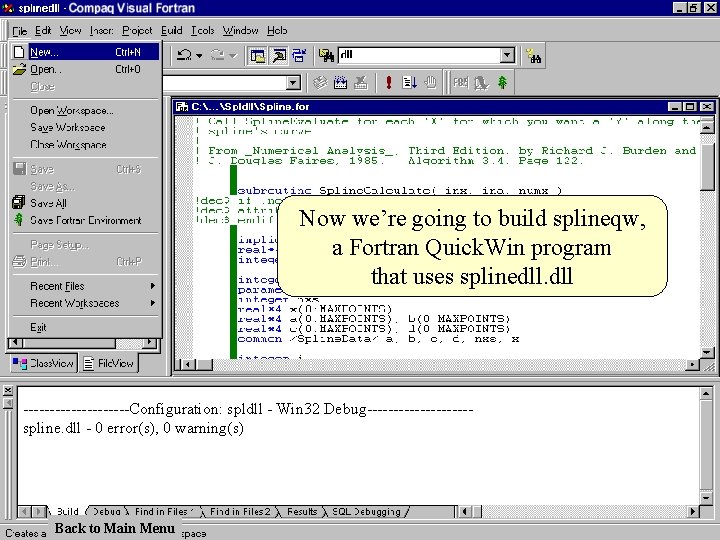Image resolution: width=720 pixels, height=540 pixels.
Task: Switch to the FileView tab
Action: (109, 363)
